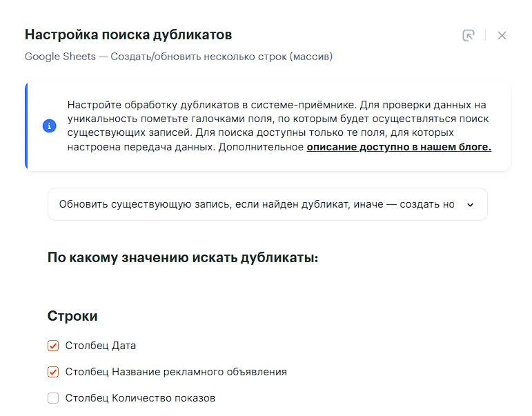Click the blue left border of the banner
This screenshot has width=532, height=416.
tap(26, 126)
